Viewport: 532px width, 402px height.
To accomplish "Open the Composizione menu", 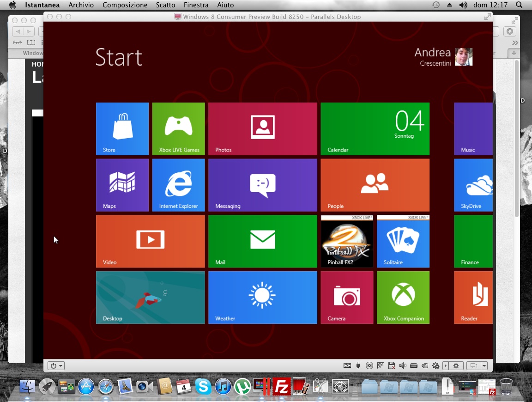I will tap(125, 5).
